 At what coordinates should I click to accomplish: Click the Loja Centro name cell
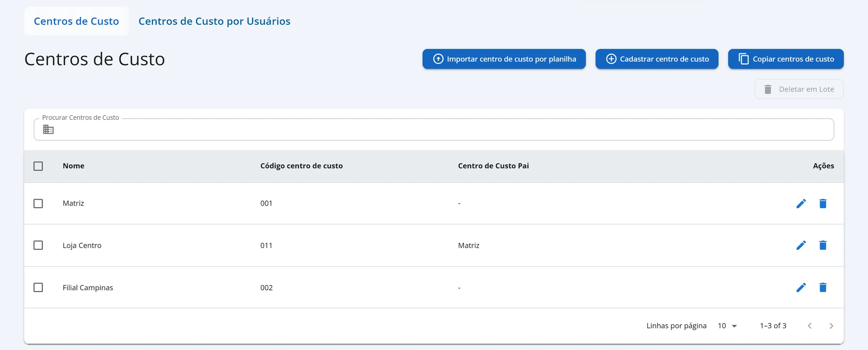[x=82, y=245]
